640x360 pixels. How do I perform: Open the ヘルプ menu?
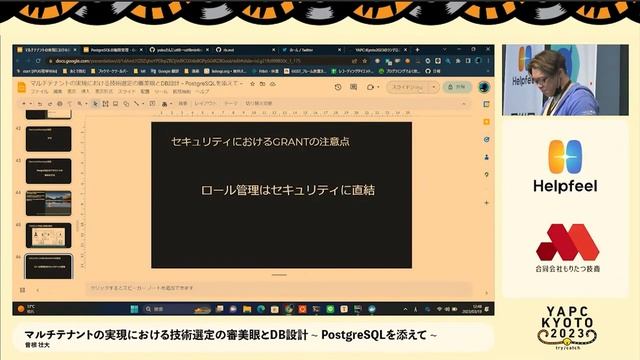(202, 92)
